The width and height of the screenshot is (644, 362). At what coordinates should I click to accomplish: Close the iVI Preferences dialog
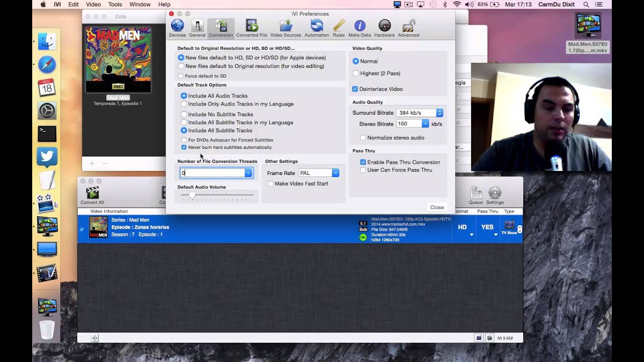[x=437, y=207]
